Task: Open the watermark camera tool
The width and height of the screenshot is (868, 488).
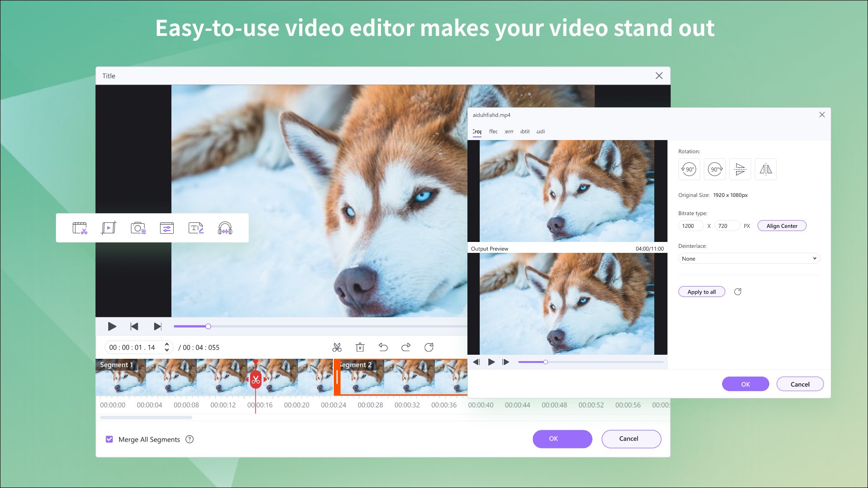Action: (138, 228)
